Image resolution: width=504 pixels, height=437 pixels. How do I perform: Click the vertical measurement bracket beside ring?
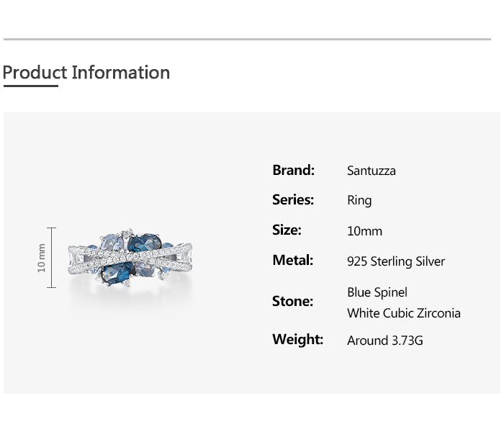click(x=52, y=258)
